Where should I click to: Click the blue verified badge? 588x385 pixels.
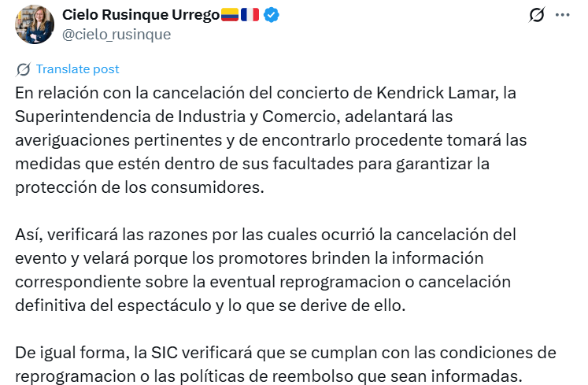click(272, 15)
